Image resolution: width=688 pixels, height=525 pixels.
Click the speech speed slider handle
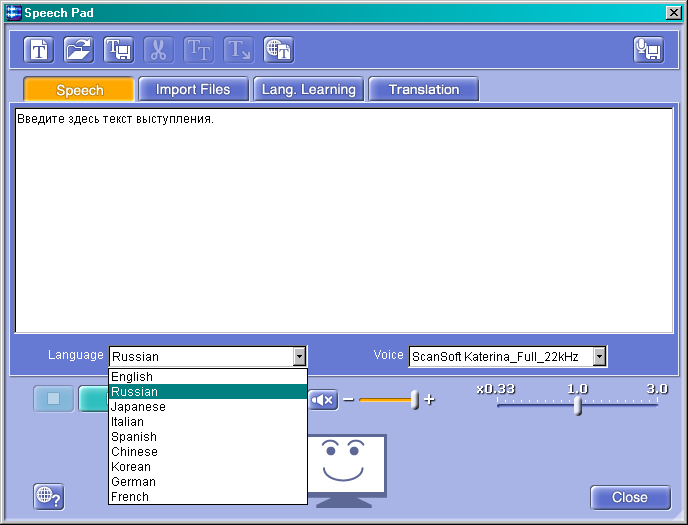tap(578, 404)
